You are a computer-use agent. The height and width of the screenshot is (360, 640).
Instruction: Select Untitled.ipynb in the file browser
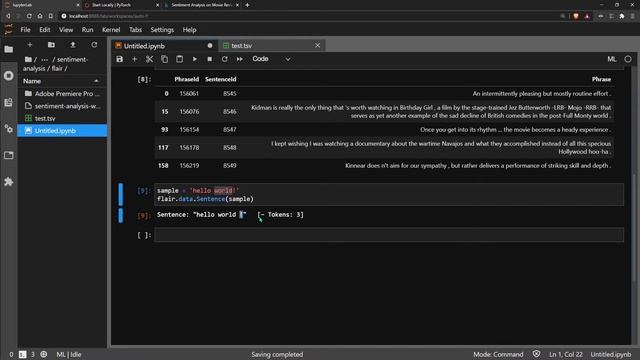tap(62, 131)
